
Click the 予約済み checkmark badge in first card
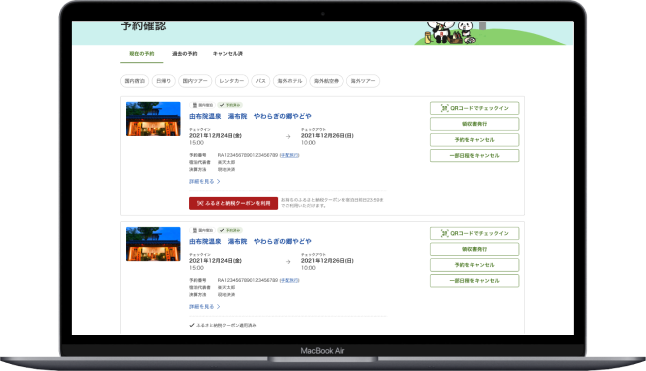click(x=230, y=105)
